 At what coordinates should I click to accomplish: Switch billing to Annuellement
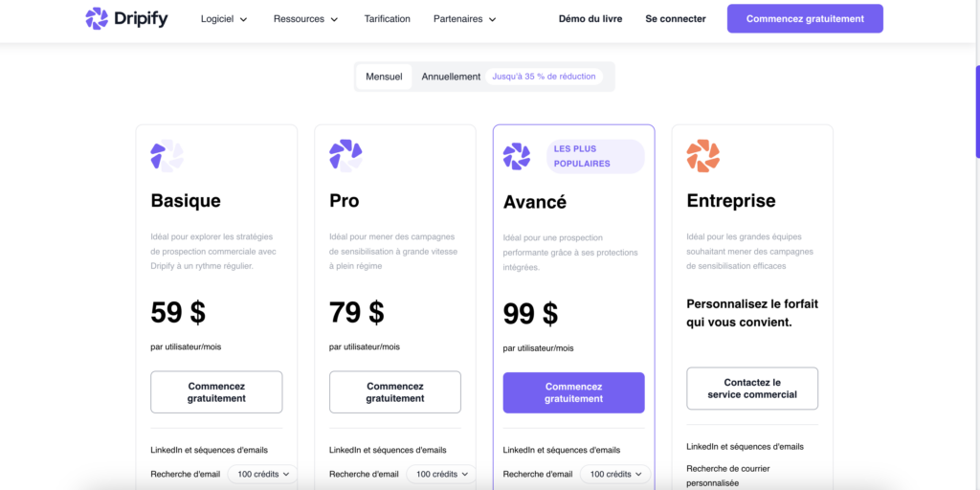pyautogui.click(x=451, y=77)
